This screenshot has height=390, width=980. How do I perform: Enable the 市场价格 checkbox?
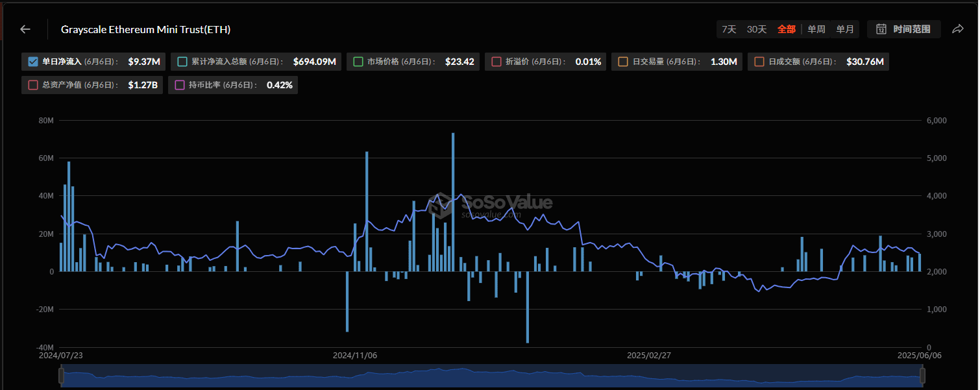click(x=358, y=62)
